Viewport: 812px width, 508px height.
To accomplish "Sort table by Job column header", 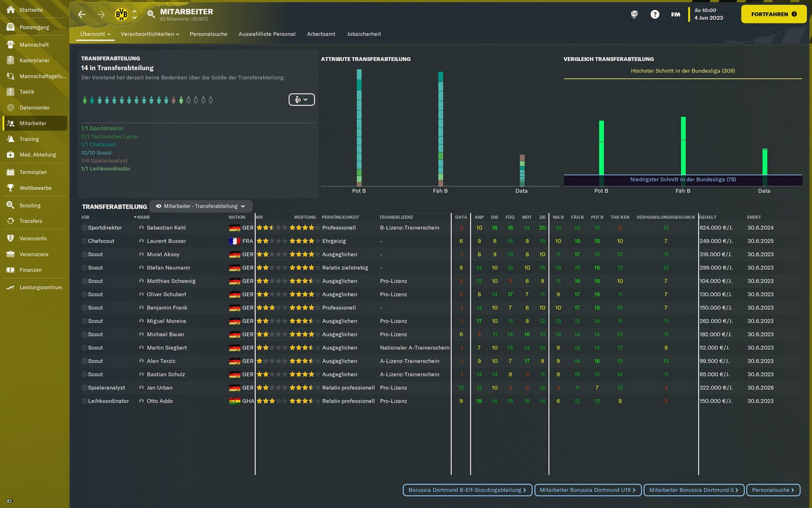I will tap(85, 217).
